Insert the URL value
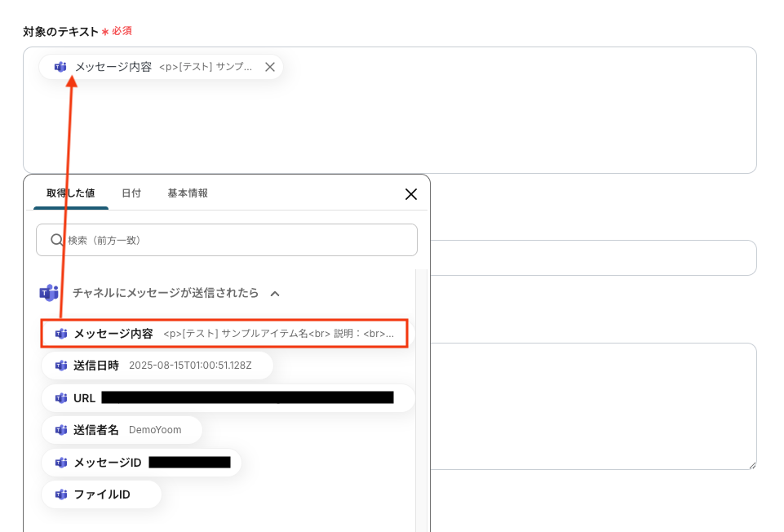This screenshot has height=532, width=784. (228, 398)
